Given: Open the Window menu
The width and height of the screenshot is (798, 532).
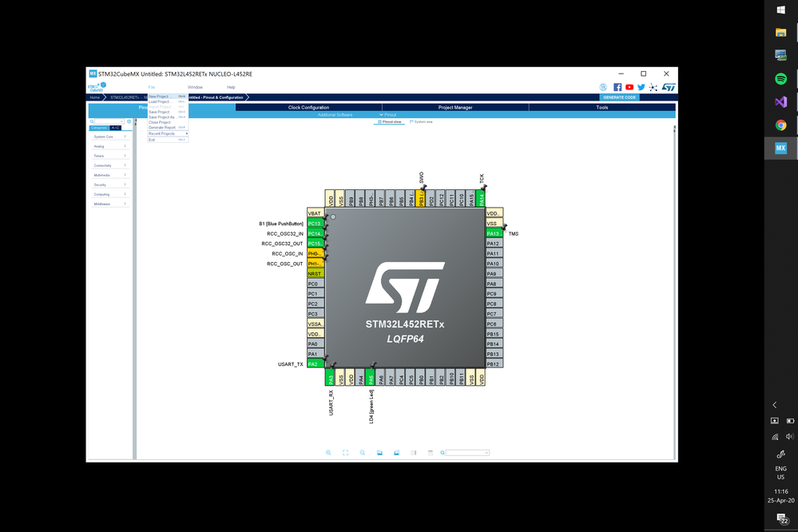Looking at the screenshot, I should pos(195,87).
